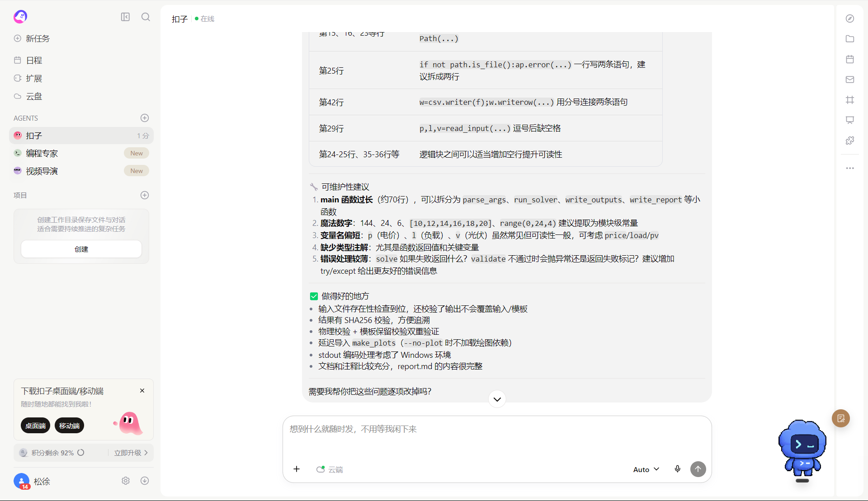Open the folder icon in right rail

point(850,39)
